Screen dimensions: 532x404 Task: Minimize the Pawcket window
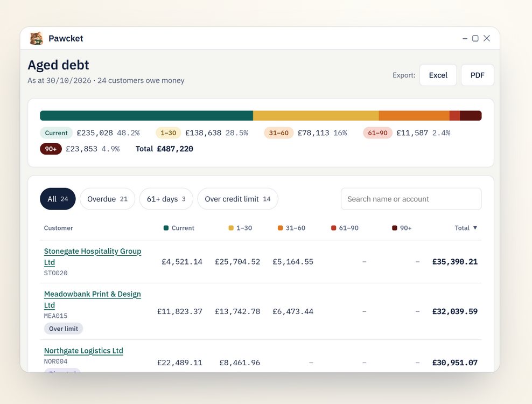pyautogui.click(x=465, y=39)
